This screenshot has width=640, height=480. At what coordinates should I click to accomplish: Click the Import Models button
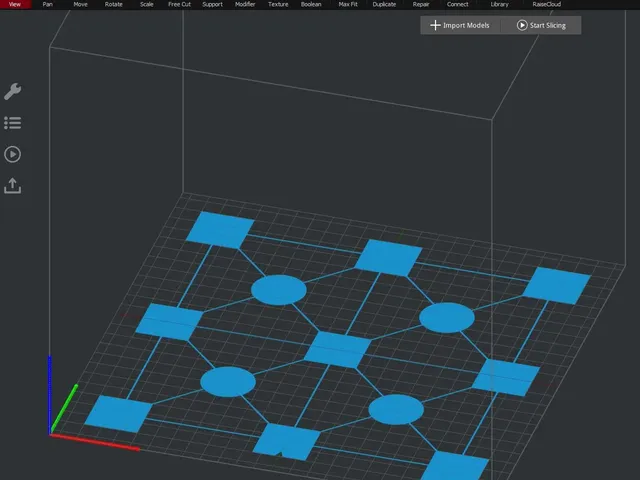click(x=460, y=25)
